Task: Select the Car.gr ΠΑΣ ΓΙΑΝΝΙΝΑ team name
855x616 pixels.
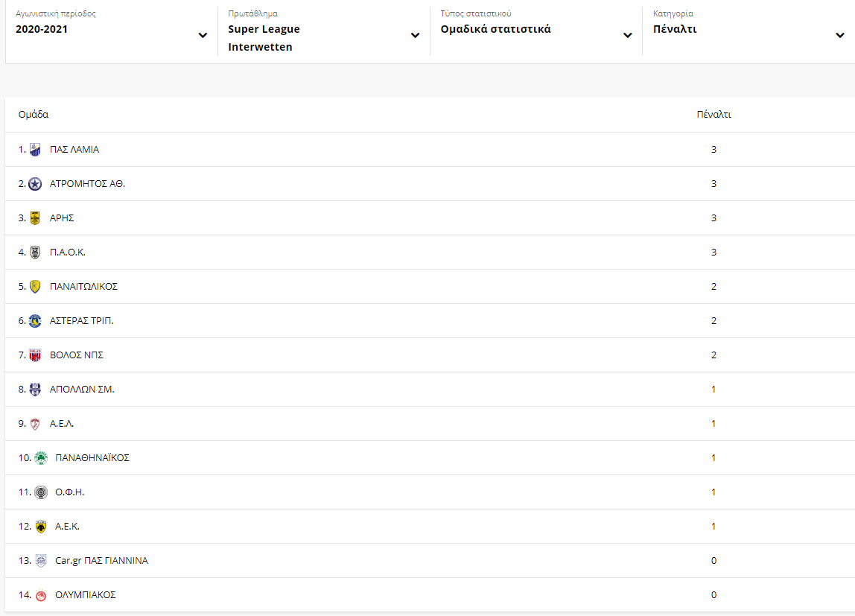Action: (x=101, y=561)
